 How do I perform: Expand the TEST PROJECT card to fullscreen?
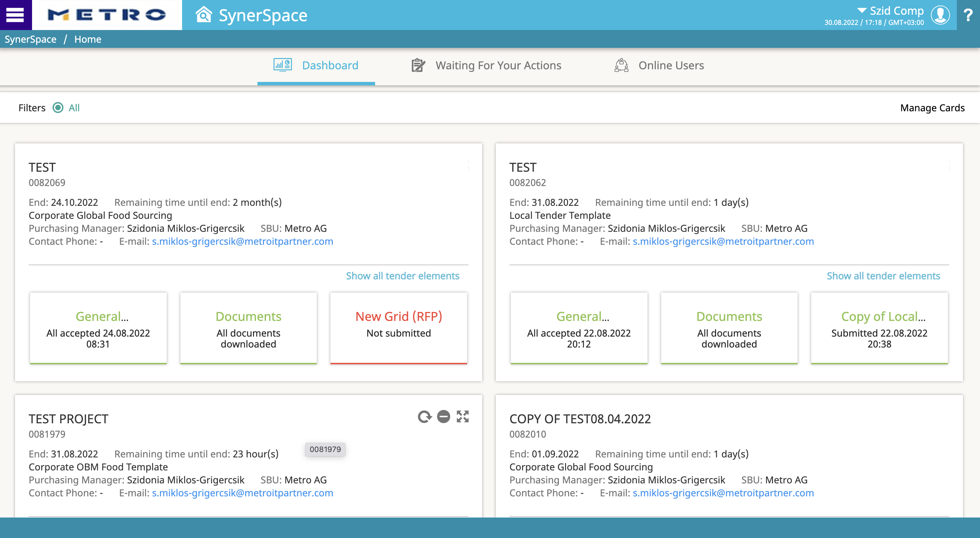pos(463,416)
